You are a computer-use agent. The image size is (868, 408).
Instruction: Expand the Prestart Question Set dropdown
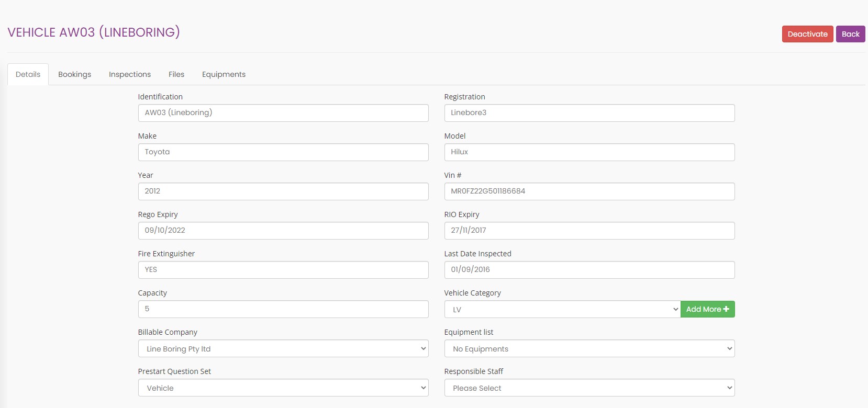283,388
